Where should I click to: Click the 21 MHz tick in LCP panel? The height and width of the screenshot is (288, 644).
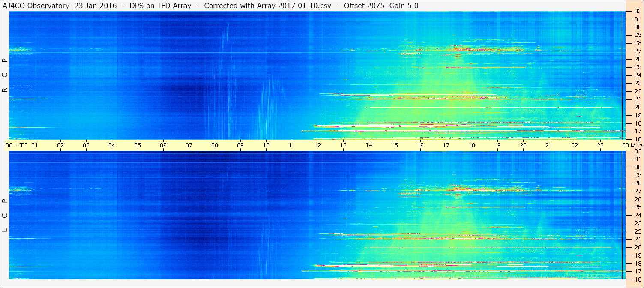pos(637,239)
